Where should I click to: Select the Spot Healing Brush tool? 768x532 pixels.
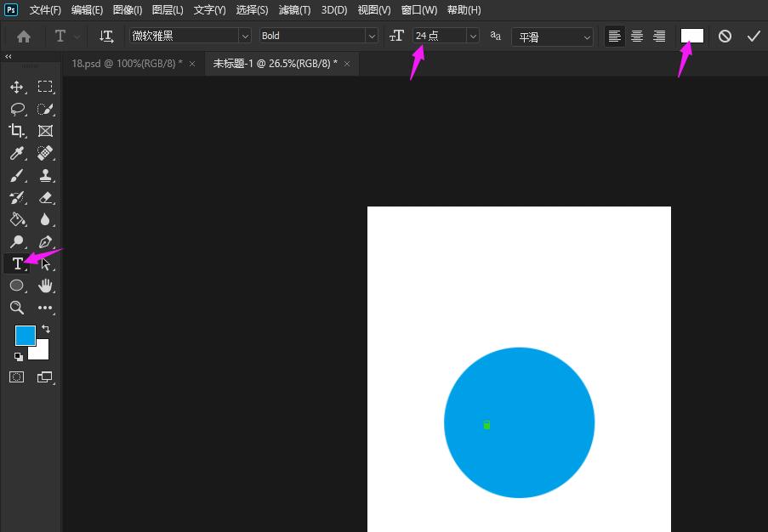45,153
